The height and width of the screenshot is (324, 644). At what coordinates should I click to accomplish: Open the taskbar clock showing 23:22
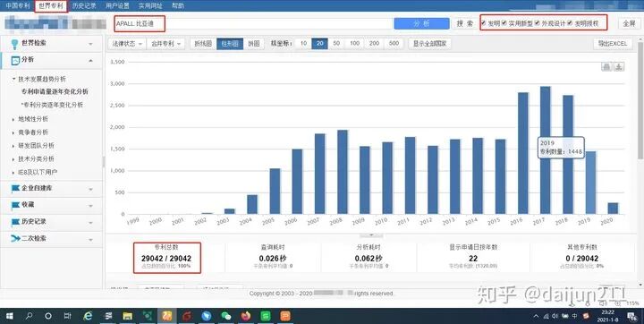click(x=608, y=316)
